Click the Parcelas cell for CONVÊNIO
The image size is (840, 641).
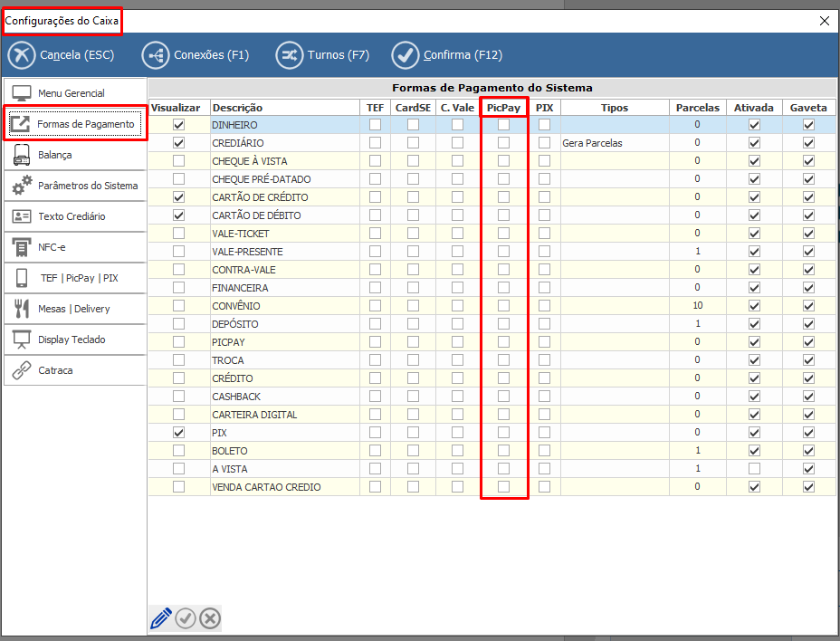tap(697, 306)
